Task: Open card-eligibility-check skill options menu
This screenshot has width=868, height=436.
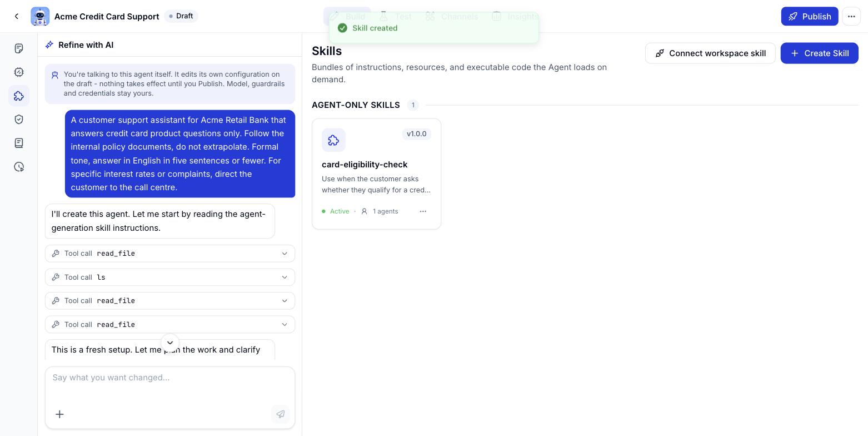Action: pyautogui.click(x=423, y=211)
